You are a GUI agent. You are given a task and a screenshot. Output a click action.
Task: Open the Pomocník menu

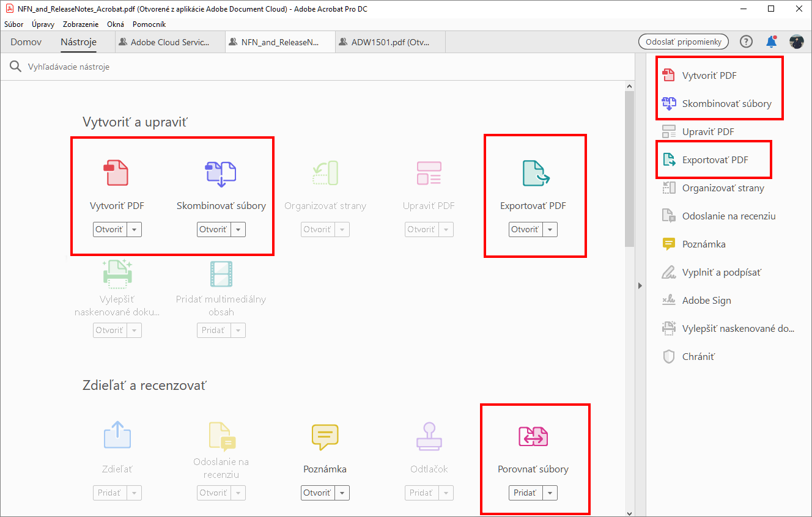coord(148,24)
